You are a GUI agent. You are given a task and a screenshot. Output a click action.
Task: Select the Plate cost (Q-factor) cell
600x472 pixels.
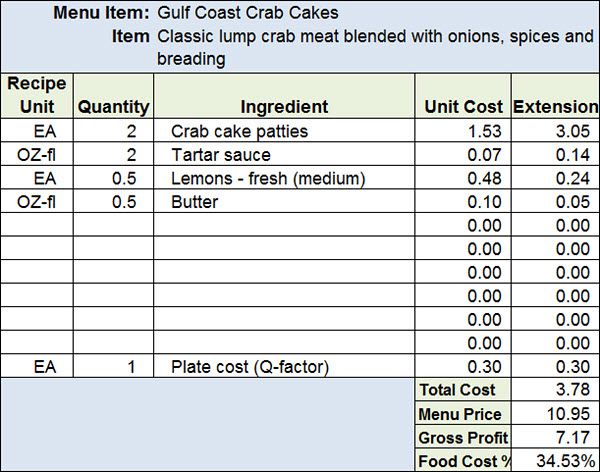pyautogui.click(x=248, y=367)
